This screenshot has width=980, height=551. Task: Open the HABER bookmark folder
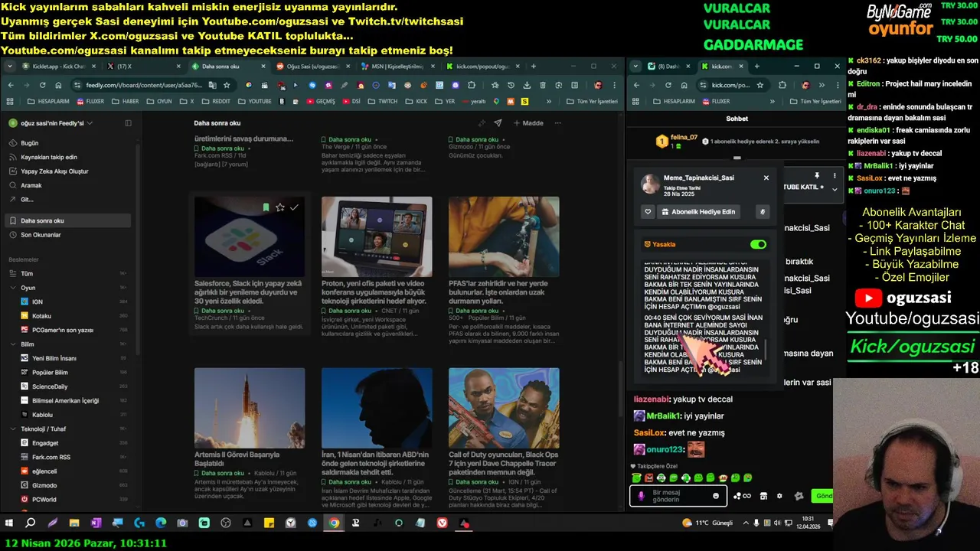(126, 101)
